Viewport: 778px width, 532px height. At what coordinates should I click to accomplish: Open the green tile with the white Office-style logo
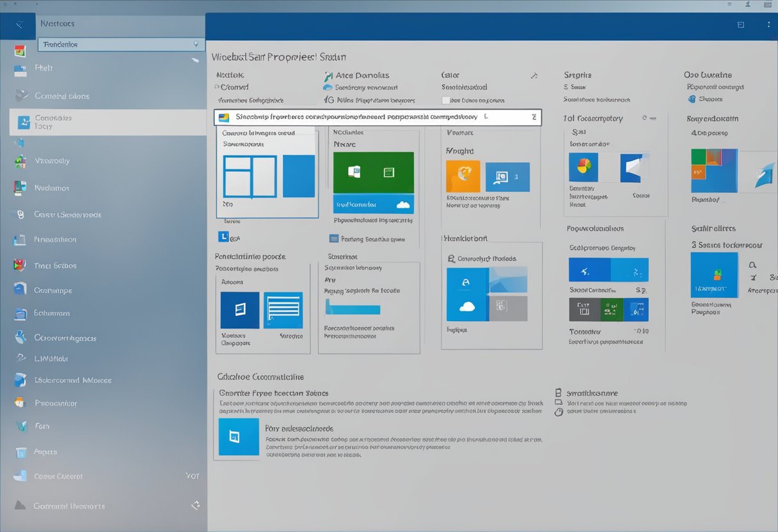tap(373, 172)
